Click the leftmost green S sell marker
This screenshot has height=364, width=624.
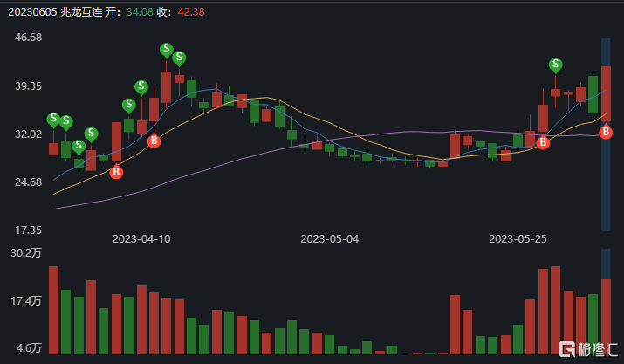(53, 119)
